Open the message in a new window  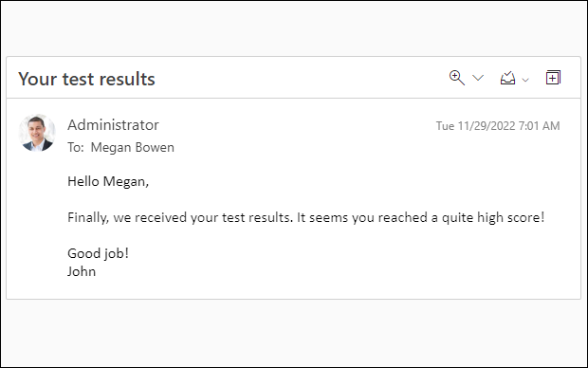[x=553, y=78]
